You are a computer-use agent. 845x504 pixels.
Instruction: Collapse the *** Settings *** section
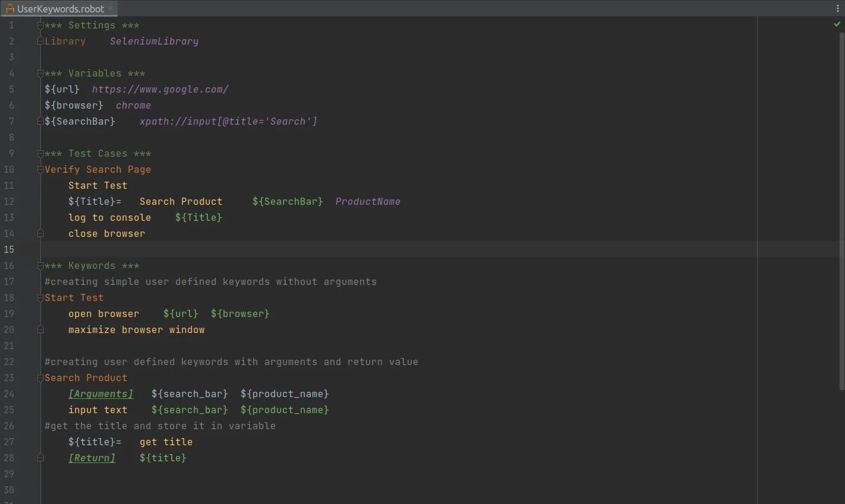coord(40,25)
